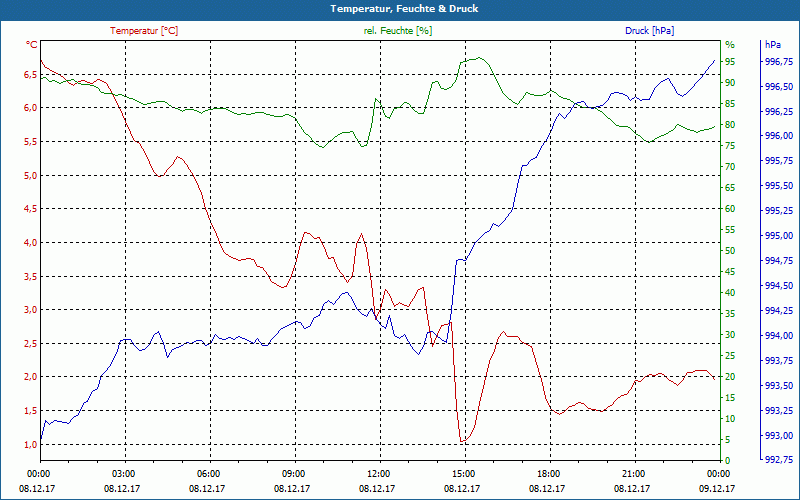The height and width of the screenshot is (500, 800).
Task: Click temperature axis value '2,5'
Action: click(31, 343)
